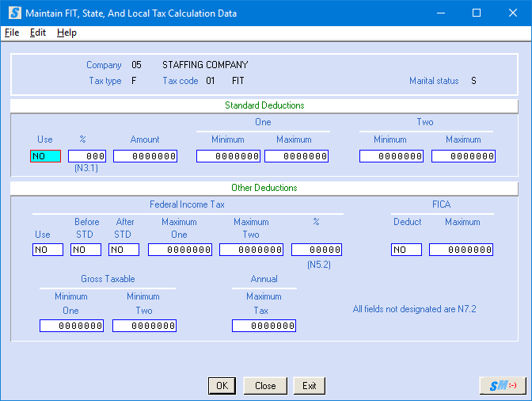Click the application S icon in title bar
This screenshot has width=532, height=401.
click(x=15, y=13)
